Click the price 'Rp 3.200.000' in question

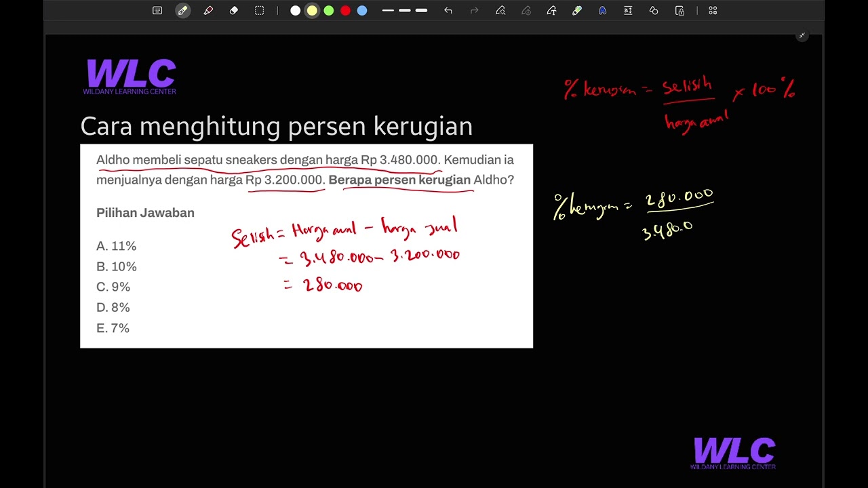pyautogui.click(x=285, y=180)
